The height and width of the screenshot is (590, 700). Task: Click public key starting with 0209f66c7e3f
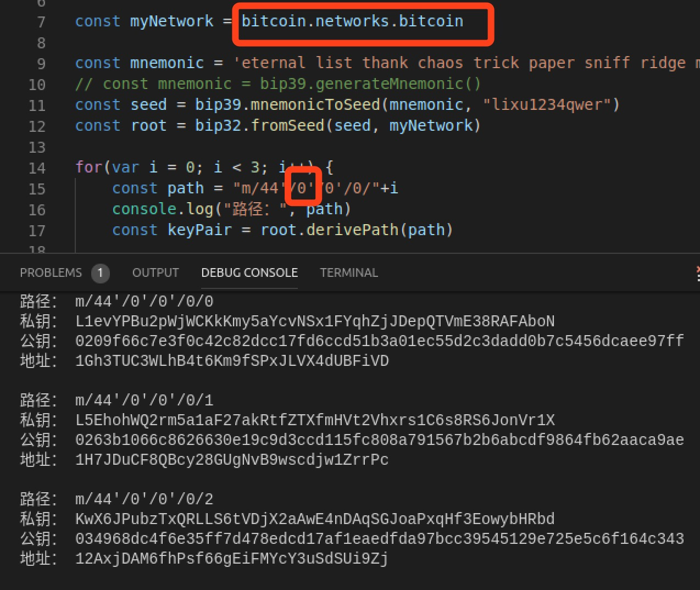pos(380,341)
